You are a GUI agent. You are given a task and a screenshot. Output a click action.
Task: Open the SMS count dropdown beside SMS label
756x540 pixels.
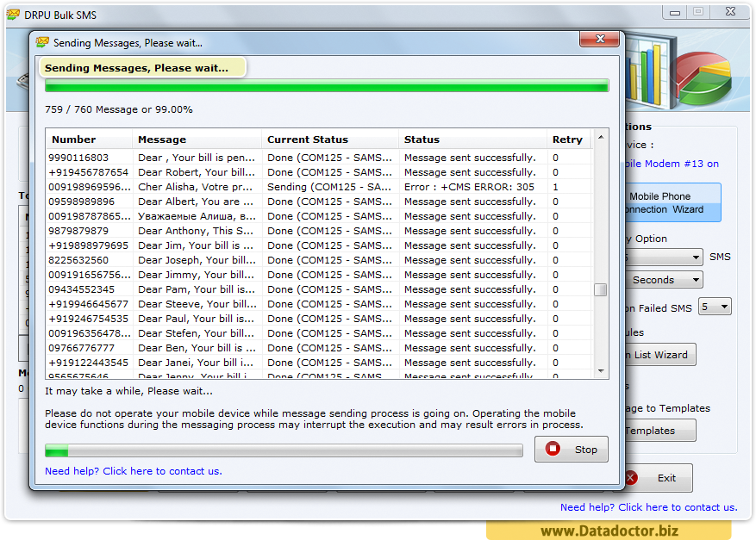pyautogui.click(x=664, y=258)
